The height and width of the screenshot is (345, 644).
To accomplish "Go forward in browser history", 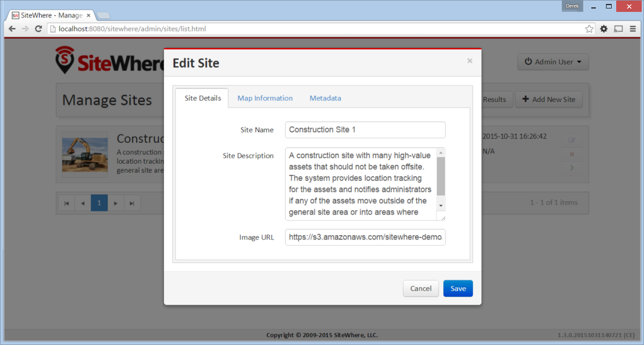I will [x=26, y=29].
